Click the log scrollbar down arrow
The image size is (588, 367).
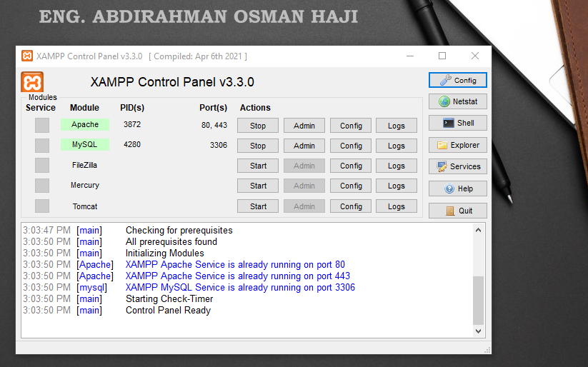click(478, 331)
